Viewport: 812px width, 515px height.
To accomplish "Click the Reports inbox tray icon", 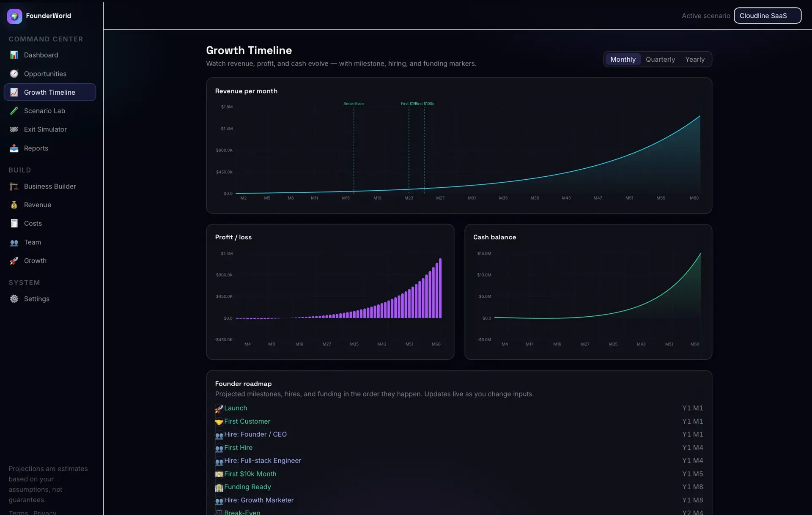I will (14, 148).
